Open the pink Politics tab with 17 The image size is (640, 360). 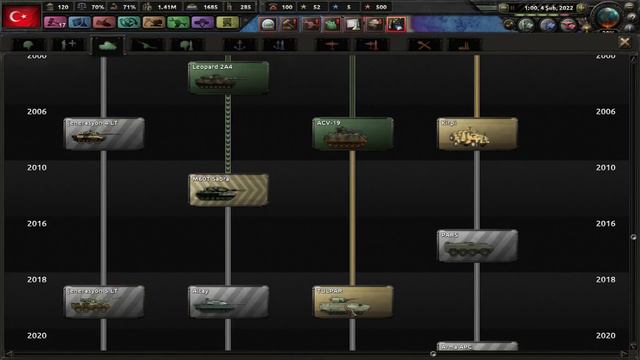55,22
